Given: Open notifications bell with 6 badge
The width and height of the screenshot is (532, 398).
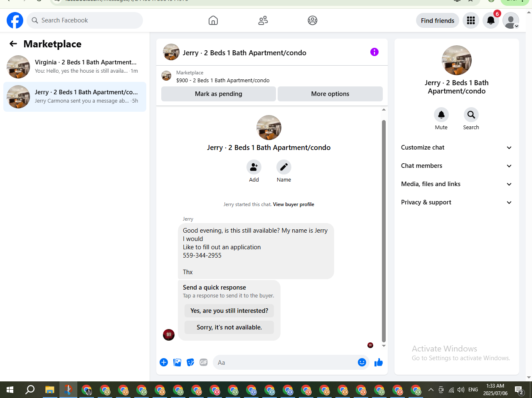Looking at the screenshot, I should click(x=491, y=20).
